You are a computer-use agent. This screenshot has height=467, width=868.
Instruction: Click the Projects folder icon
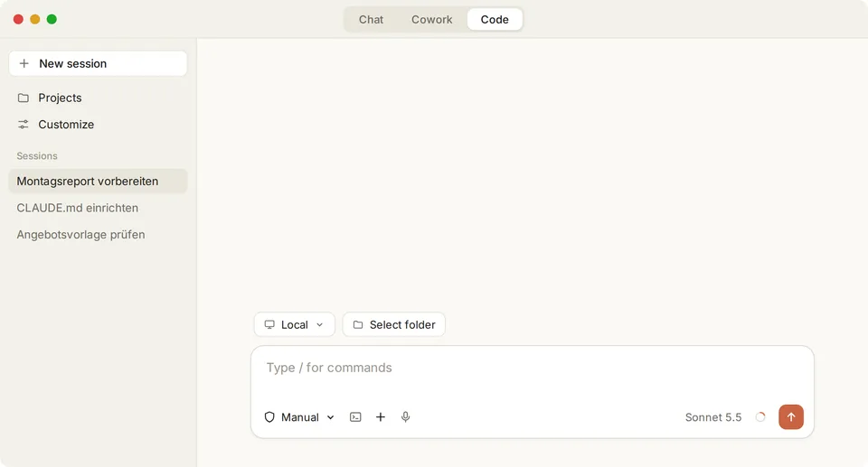click(x=24, y=98)
